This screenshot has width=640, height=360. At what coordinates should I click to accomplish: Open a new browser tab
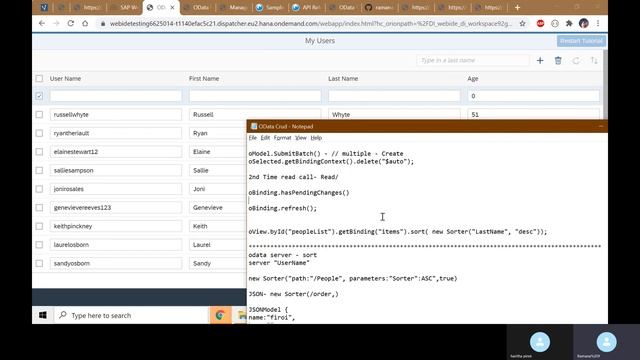(x=517, y=7)
